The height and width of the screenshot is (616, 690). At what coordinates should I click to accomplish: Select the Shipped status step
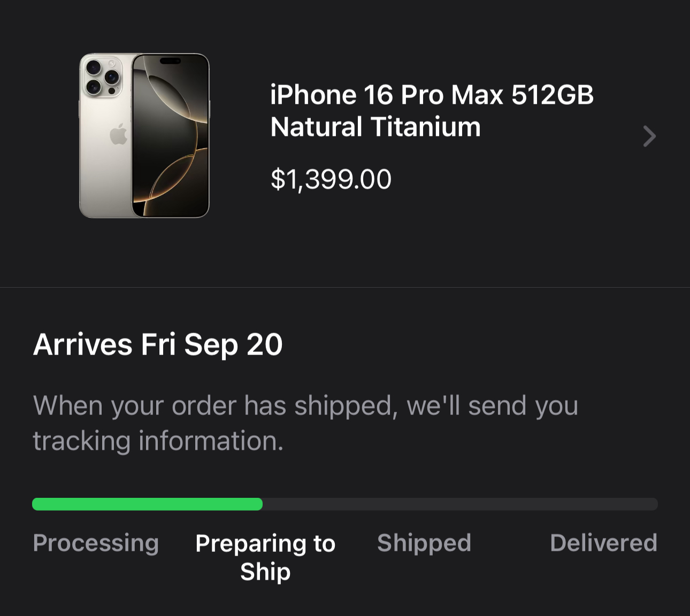coord(424,543)
